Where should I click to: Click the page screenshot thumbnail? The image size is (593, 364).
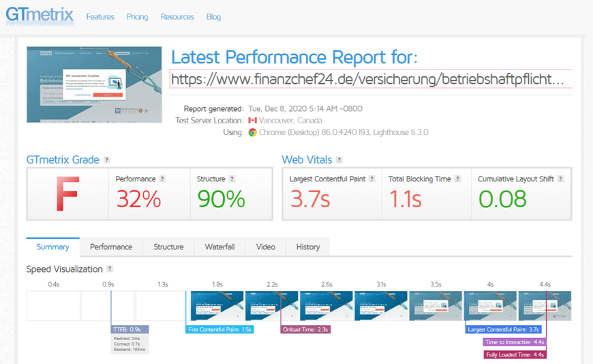94,85
